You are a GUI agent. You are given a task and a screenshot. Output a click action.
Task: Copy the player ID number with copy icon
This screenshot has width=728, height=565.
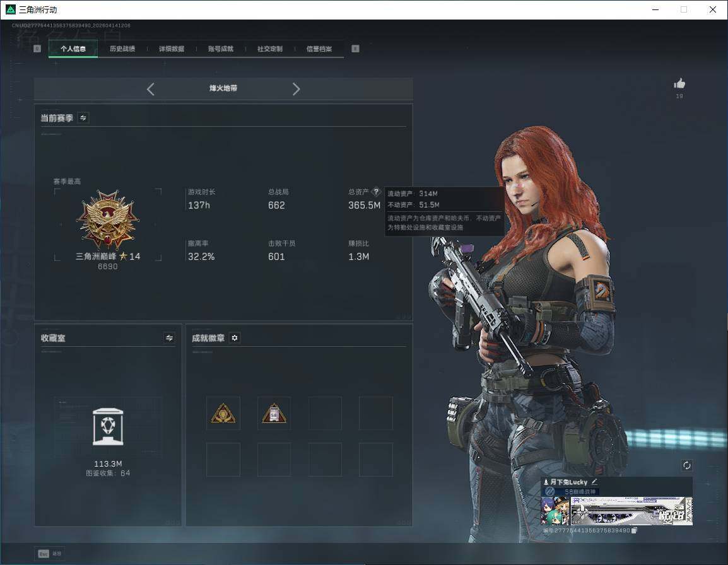[x=634, y=530]
